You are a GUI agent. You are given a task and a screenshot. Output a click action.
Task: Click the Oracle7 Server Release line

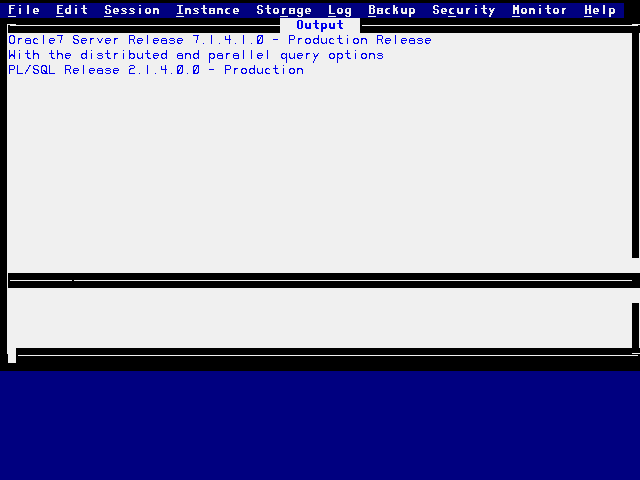pos(220,40)
